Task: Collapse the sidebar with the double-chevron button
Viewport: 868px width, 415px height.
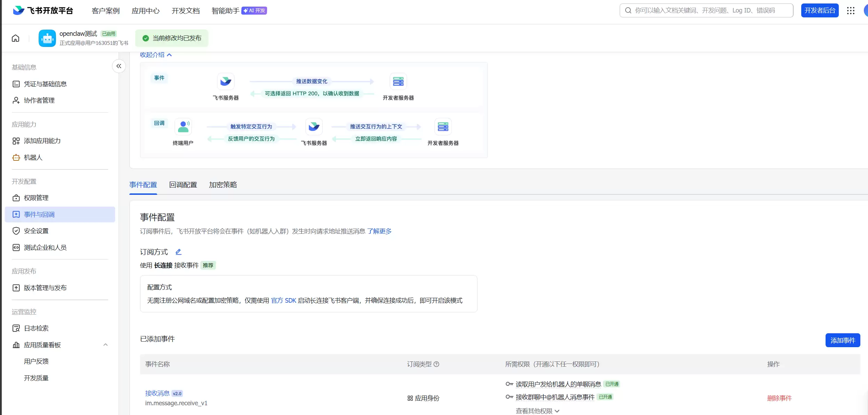Action: (x=119, y=66)
